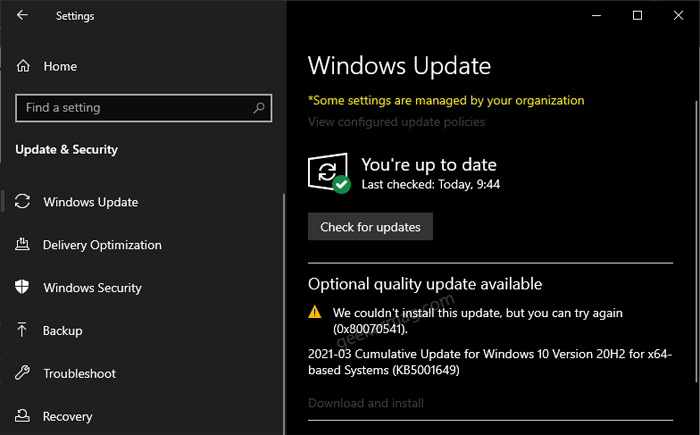Go to Windows Security page

92,288
